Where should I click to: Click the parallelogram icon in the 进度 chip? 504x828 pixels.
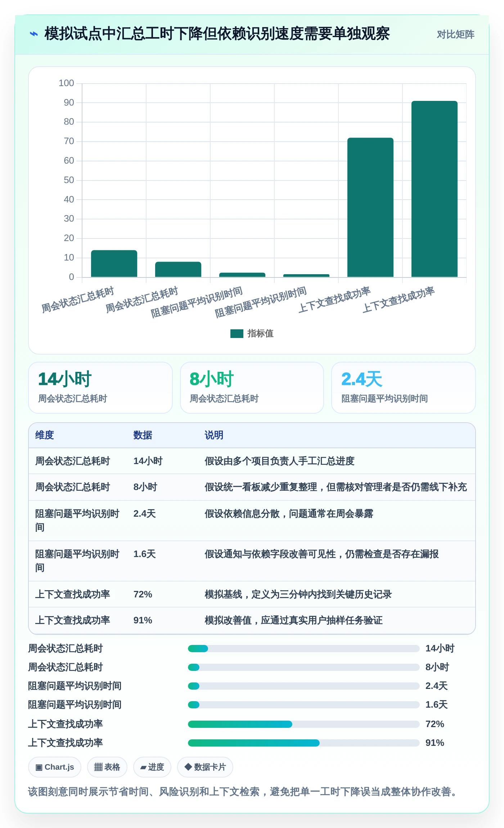click(143, 767)
